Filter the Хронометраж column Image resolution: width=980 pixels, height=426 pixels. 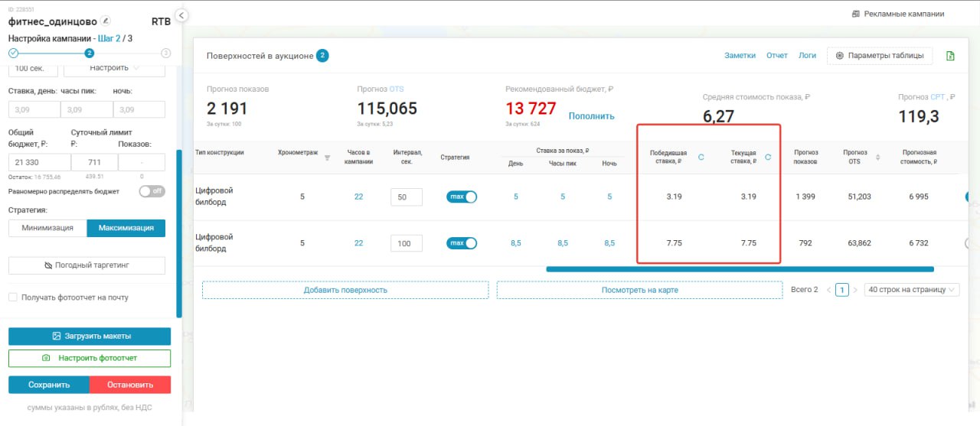point(328,158)
